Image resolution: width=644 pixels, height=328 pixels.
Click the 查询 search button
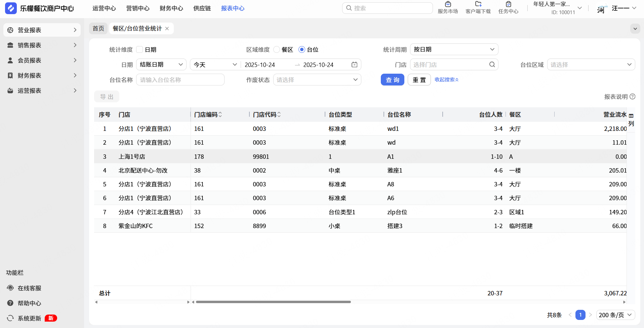(392, 80)
